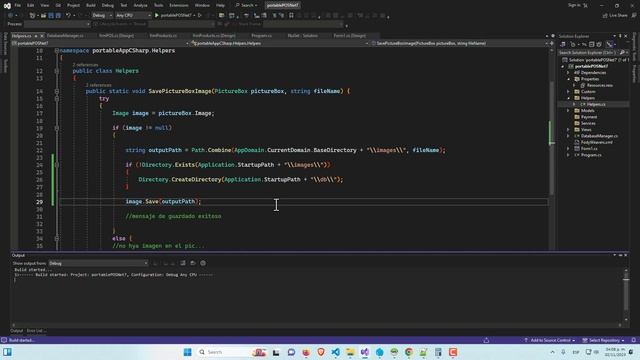Open the Any CPU platform dropdown
This screenshot has width=640, height=360.
click(133, 16)
